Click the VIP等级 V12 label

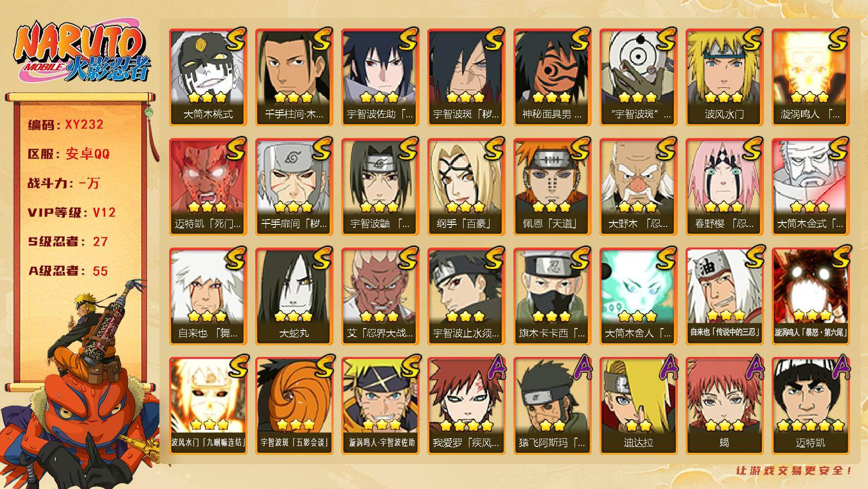[71, 213]
